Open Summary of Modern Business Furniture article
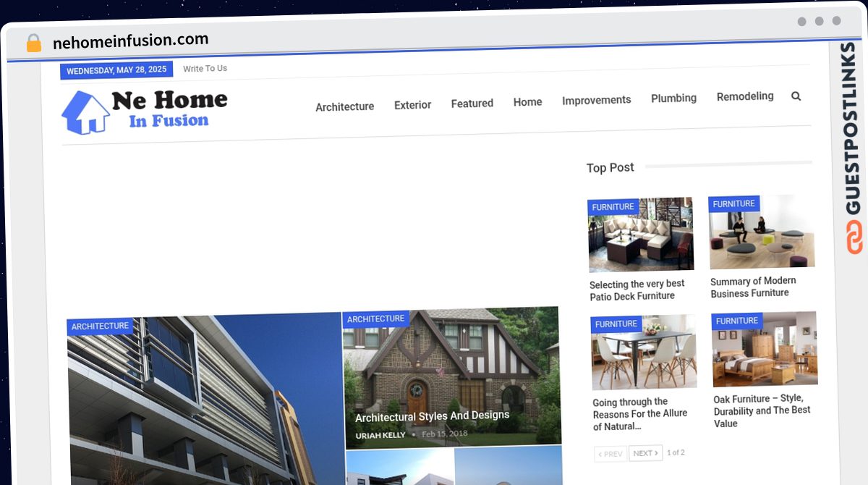 (753, 287)
